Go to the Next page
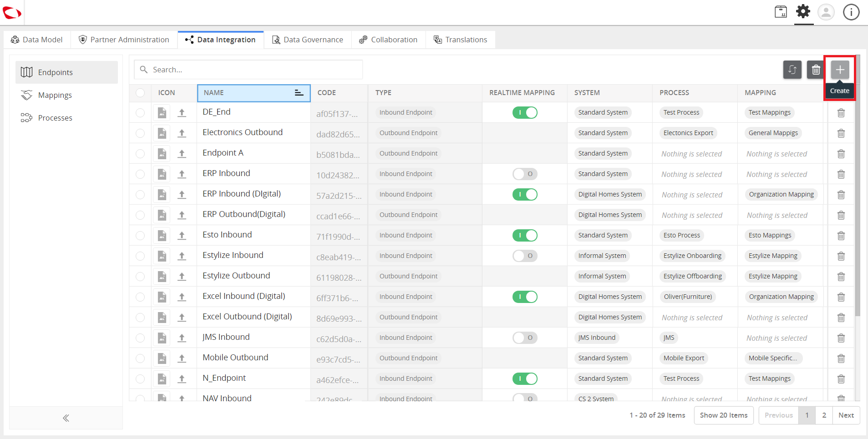This screenshot has height=439, width=868. tap(846, 415)
